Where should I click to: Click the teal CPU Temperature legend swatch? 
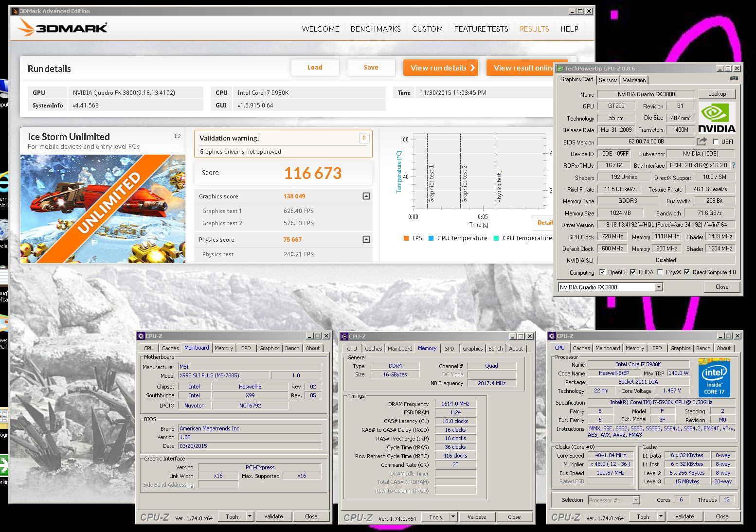(x=496, y=238)
